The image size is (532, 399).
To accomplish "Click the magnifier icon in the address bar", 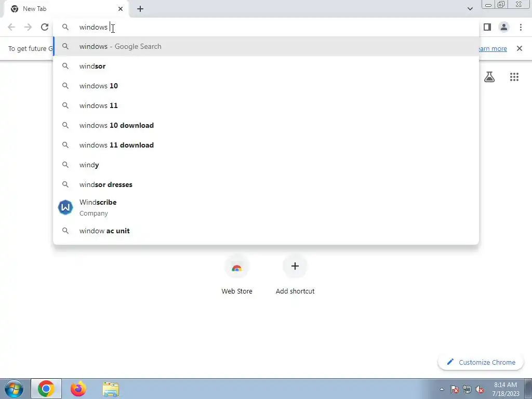I will pos(65,27).
